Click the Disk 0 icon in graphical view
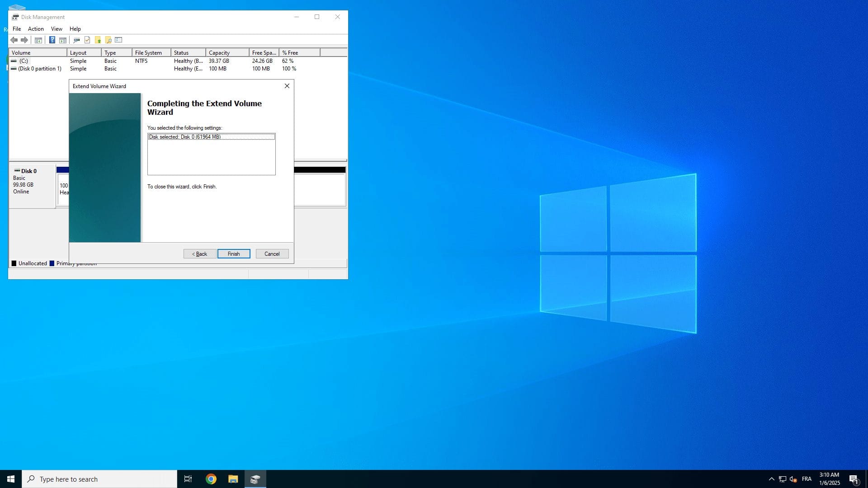This screenshot has width=868, height=488. (17, 171)
